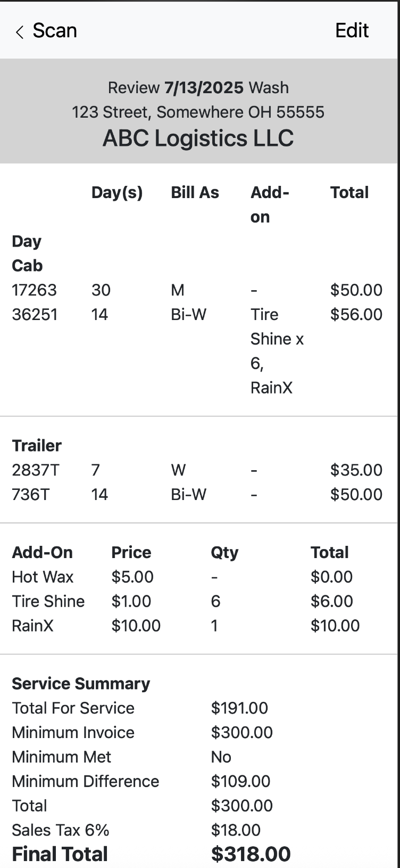Click the Minimum Difference $109.00 value
This screenshot has width=400, height=868.
pyautogui.click(x=240, y=782)
